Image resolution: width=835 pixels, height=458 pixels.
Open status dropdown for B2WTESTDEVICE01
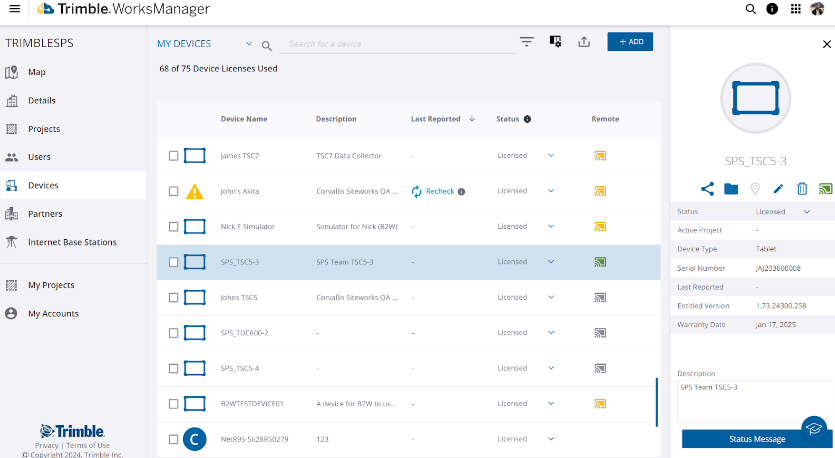(551, 403)
